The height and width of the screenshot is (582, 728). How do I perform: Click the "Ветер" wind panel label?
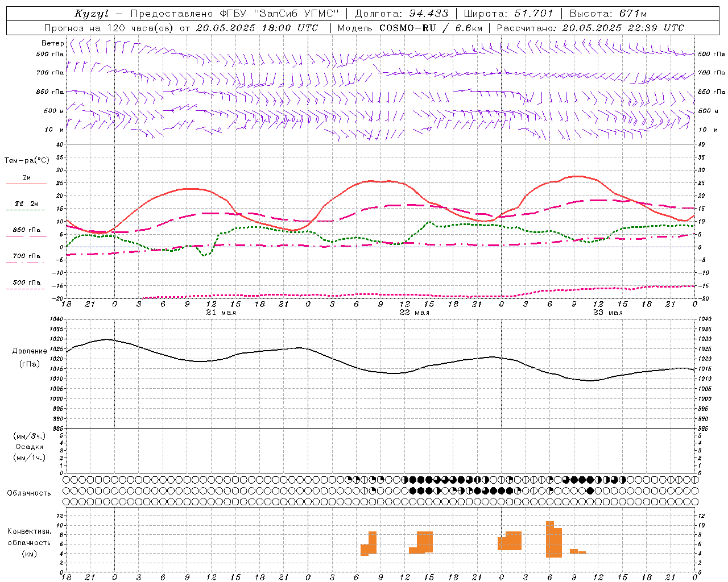click(53, 43)
